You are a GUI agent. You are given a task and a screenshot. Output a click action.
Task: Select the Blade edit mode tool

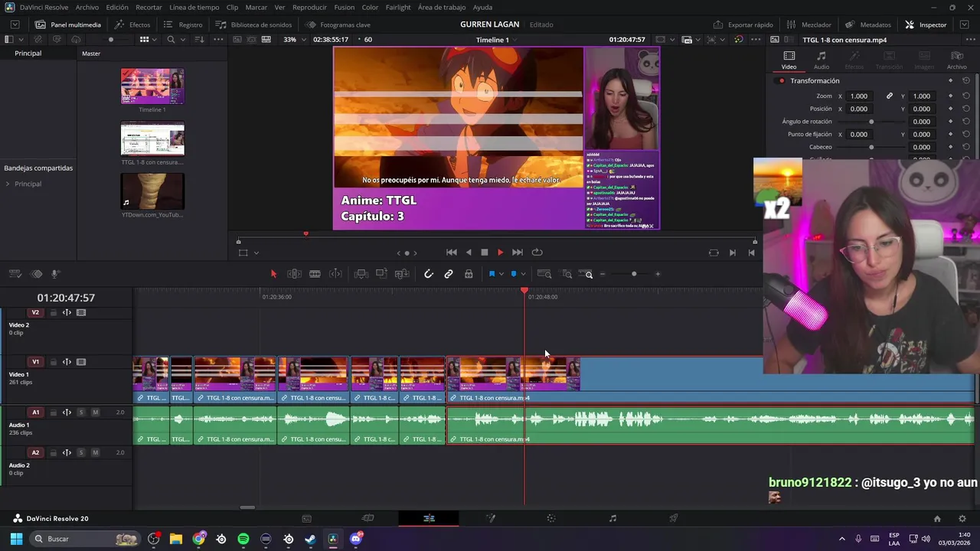coord(315,274)
